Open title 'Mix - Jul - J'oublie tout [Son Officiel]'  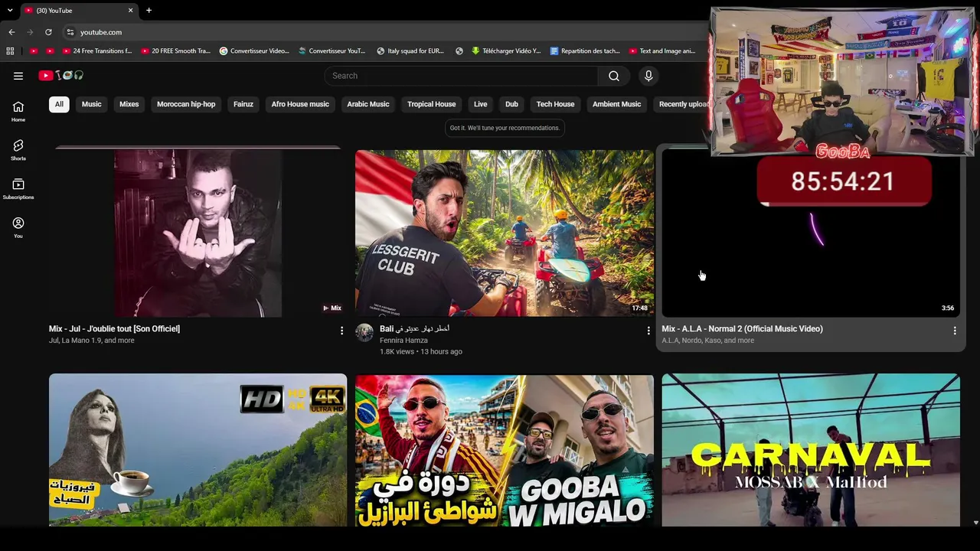pos(115,329)
